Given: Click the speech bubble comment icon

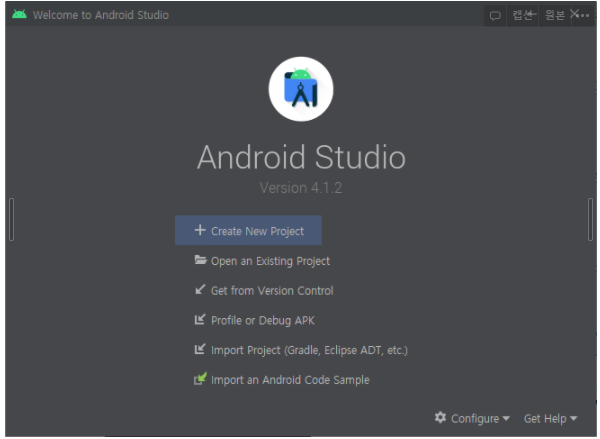Looking at the screenshot, I should 495,16.
